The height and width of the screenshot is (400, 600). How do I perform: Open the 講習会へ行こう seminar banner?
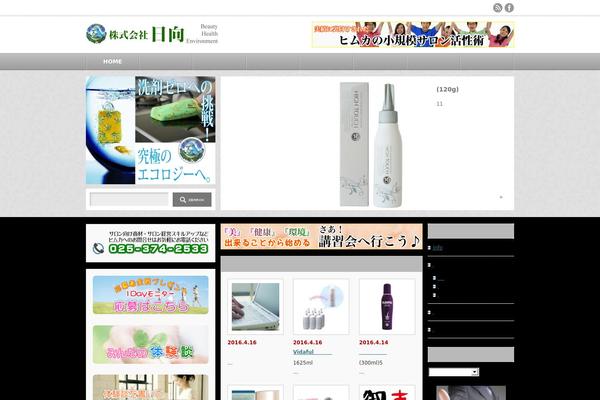pos(321,237)
